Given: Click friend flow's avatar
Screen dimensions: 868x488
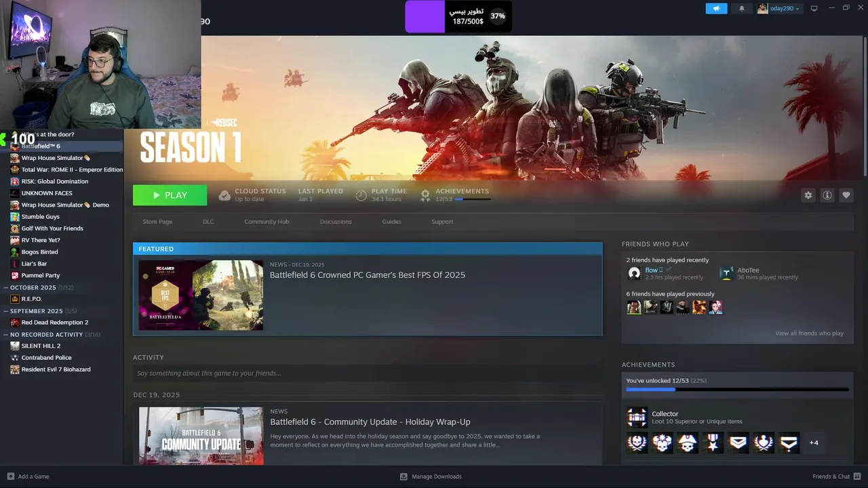Looking at the screenshot, I should pyautogui.click(x=634, y=273).
